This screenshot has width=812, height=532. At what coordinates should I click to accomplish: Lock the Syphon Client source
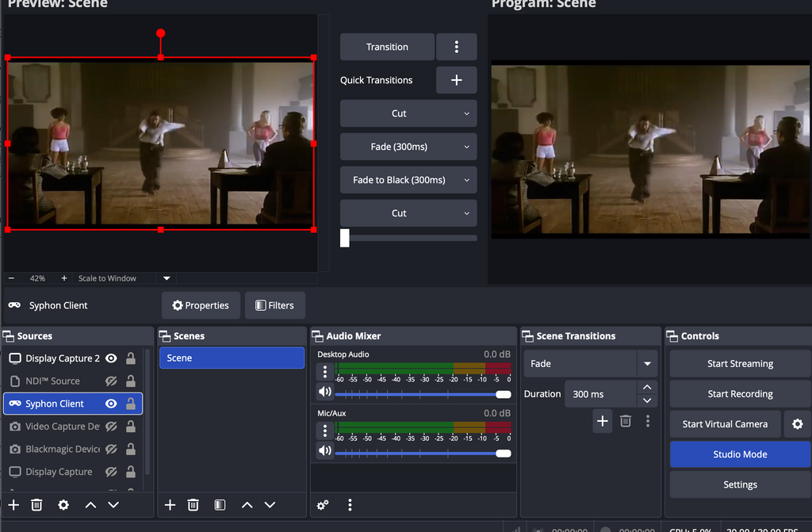tap(131, 404)
